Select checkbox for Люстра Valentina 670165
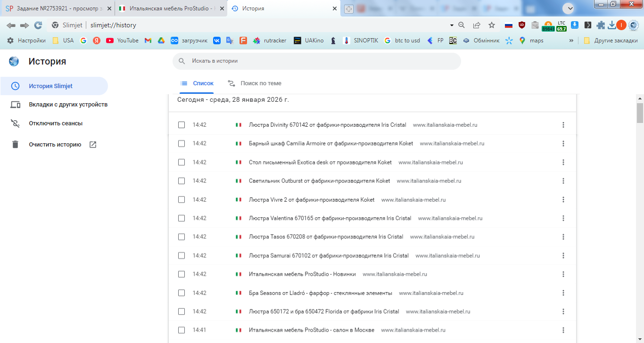Viewport: 644px width, 343px height. (x=182, y=218)
